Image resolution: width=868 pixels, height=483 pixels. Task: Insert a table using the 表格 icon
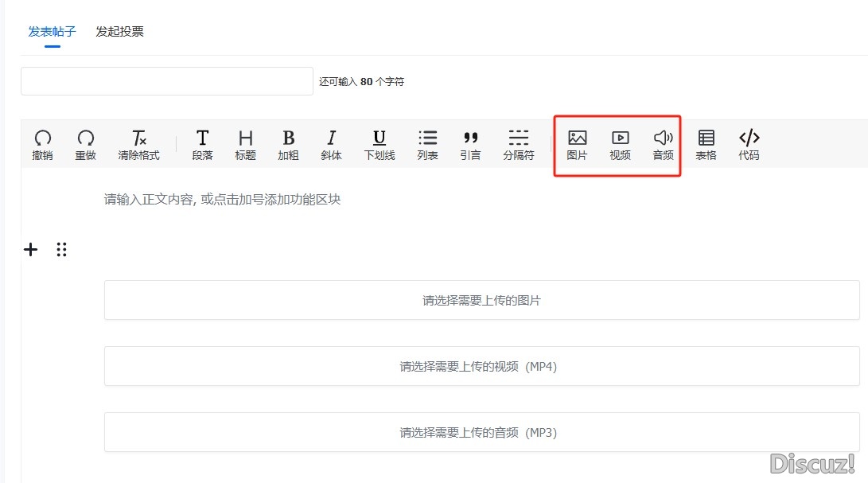click(x=706, y=144)
